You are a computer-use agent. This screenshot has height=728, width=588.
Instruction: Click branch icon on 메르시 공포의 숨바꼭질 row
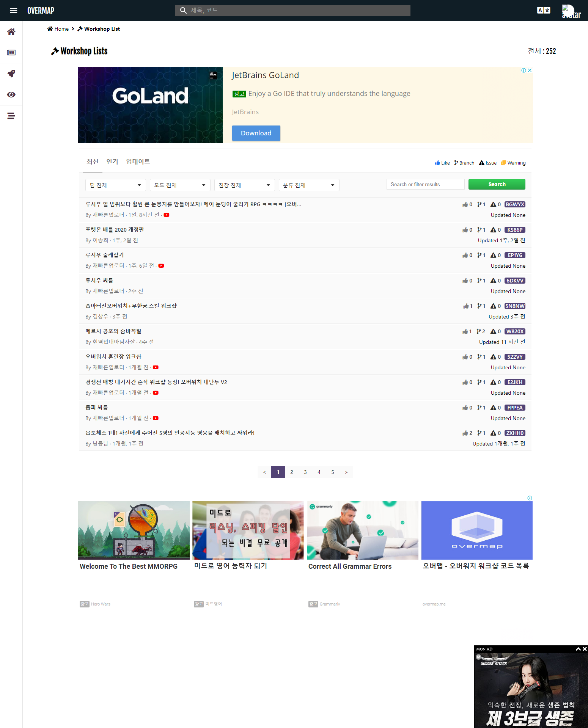pos(479,331)
